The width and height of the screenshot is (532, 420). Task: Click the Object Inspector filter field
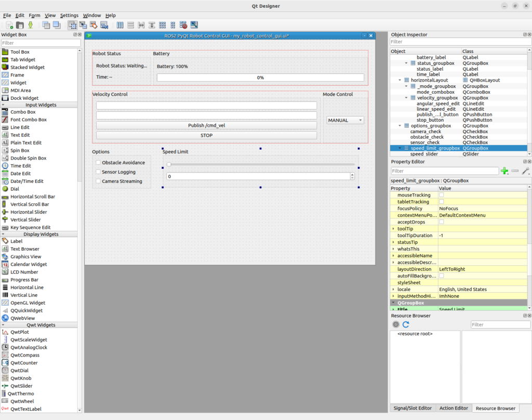tap(460, 42)
